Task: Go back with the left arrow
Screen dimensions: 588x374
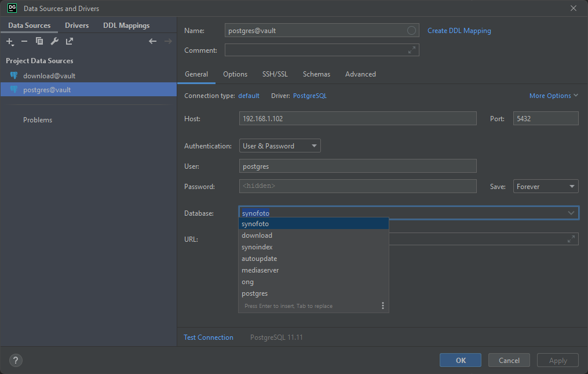Action: [x=152, y=41]
